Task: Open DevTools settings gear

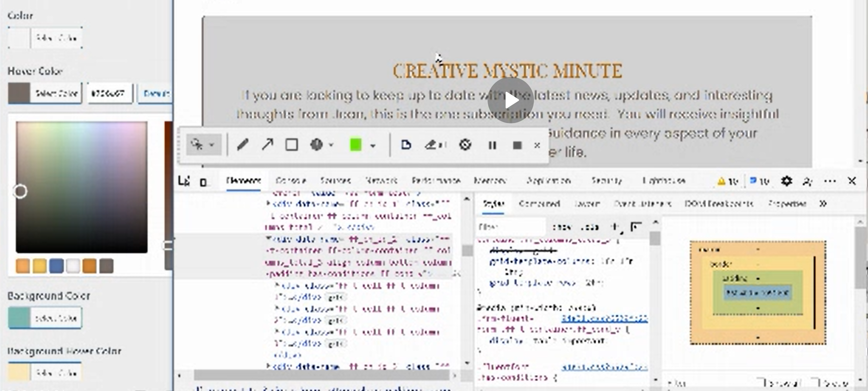Action: 787,181
